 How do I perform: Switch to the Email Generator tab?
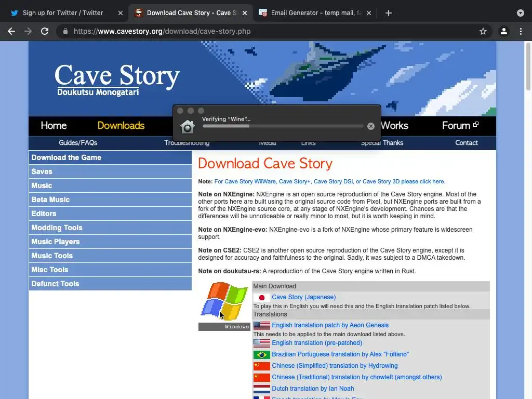(x=314, y=13)
